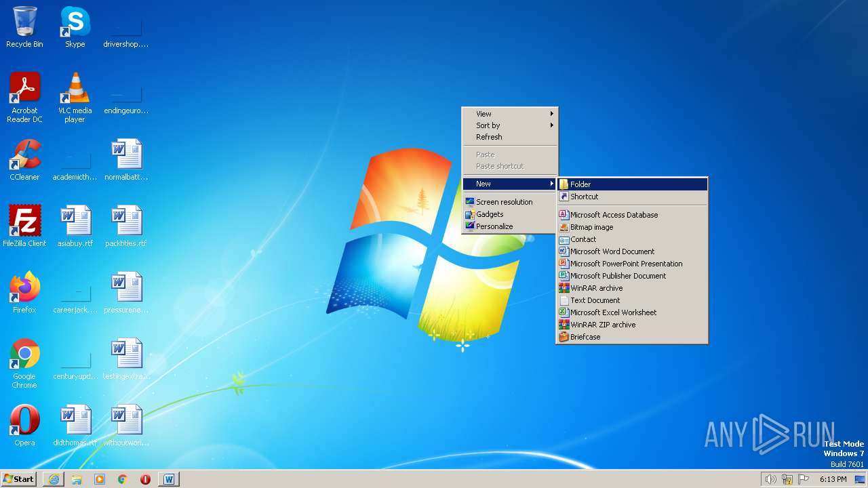Expand the View submenu
Viewport: 868px width, 488px height.
pos(509,114)
